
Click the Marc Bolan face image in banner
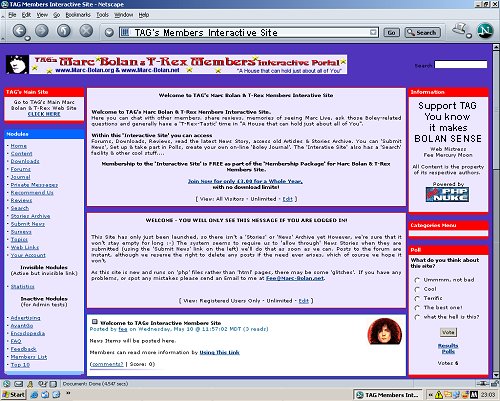17,64
